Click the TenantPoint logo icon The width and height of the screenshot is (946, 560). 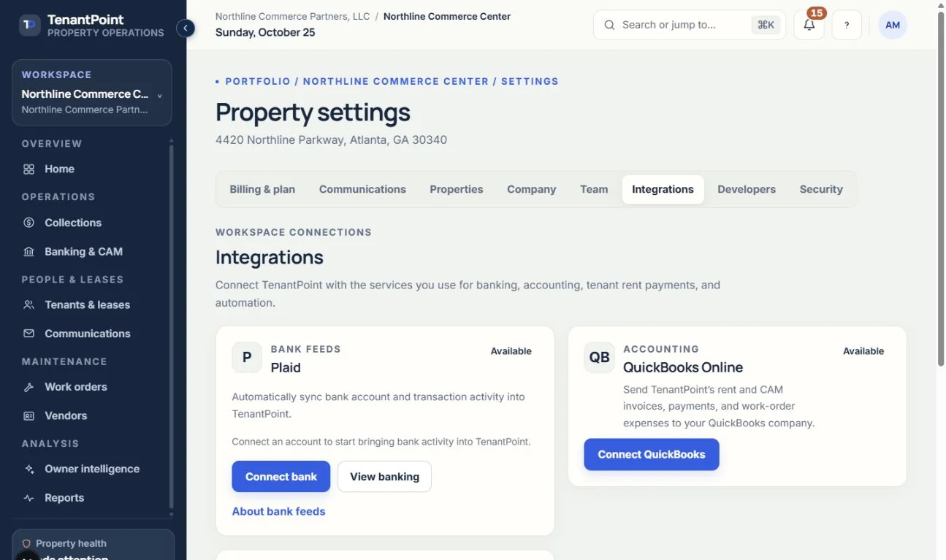[x=29, y=25]
